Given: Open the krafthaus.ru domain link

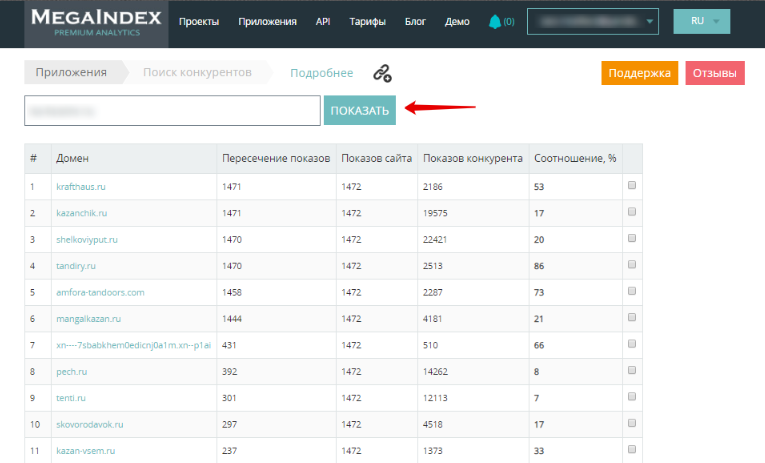Looking at the screenshot, I should [x=81, y=187].
